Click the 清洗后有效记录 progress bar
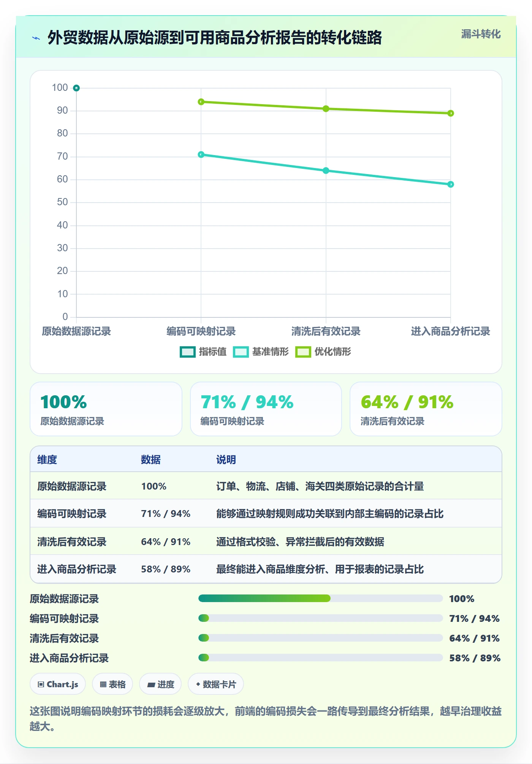The width and height of the screenshot is (532, 764). coord(320,638)
